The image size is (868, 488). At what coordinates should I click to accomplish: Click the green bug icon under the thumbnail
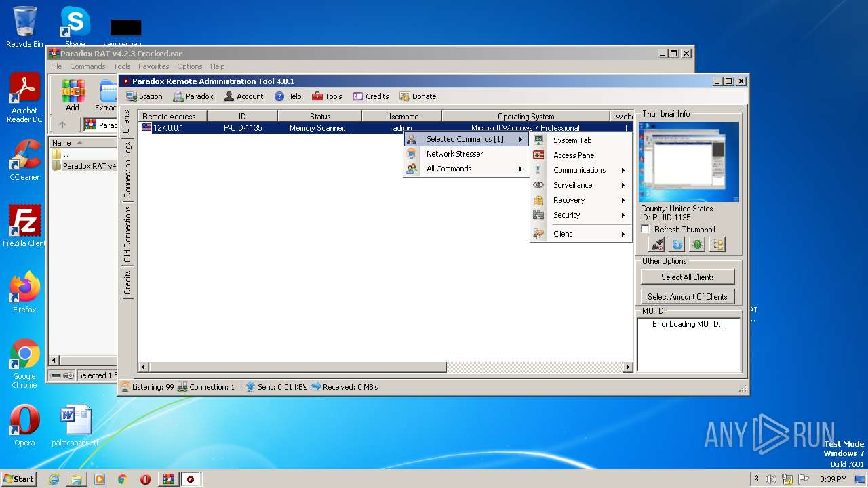(697, 245)
